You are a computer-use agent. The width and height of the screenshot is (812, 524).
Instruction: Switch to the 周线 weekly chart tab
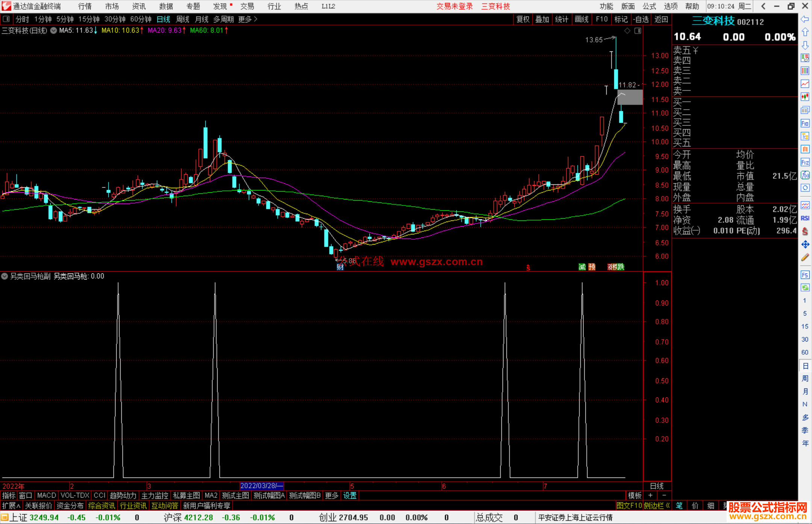tap(183, 19)
